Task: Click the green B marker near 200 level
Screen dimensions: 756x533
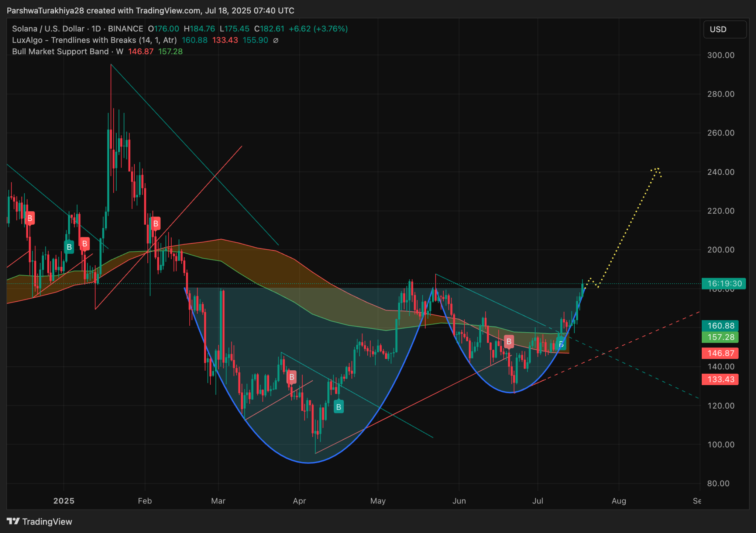Action: point(69,247)
